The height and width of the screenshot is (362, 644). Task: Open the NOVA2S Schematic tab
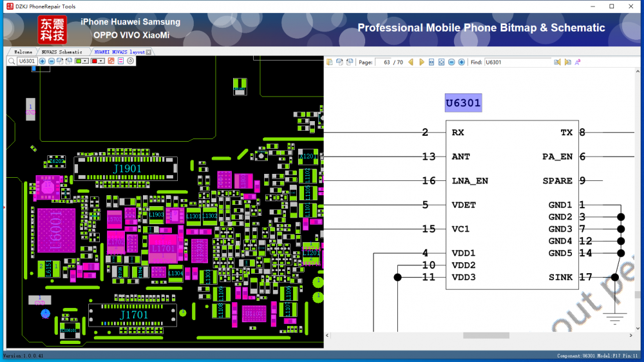62,52
